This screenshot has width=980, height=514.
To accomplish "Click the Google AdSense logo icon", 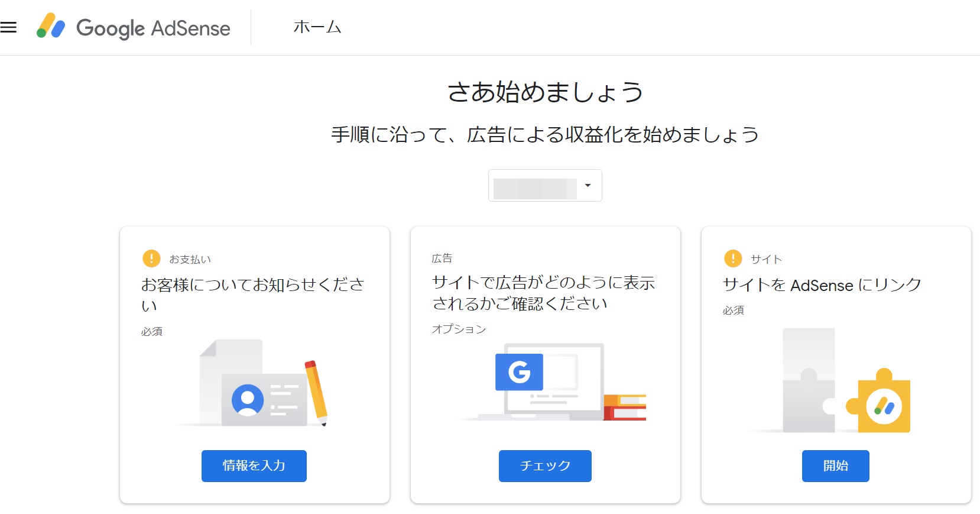I will tap(51, 27).
